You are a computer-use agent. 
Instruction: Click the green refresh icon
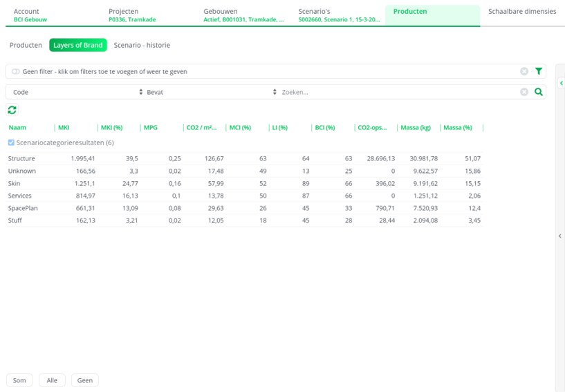12,110
